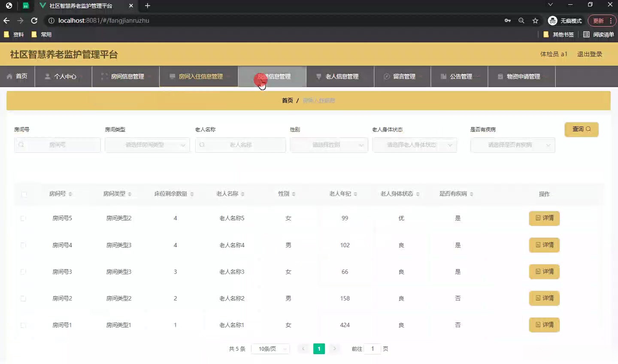Open the 10条/页 page size dropdown

pos(270,349)
